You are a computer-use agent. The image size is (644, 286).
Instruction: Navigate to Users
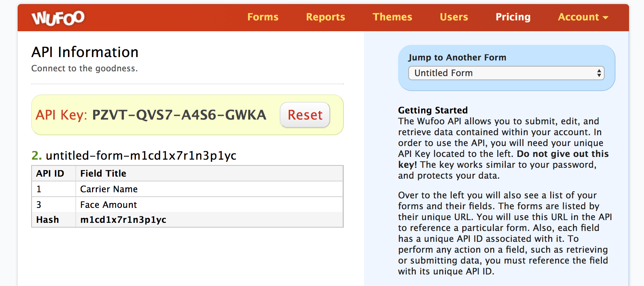point(454,17)
